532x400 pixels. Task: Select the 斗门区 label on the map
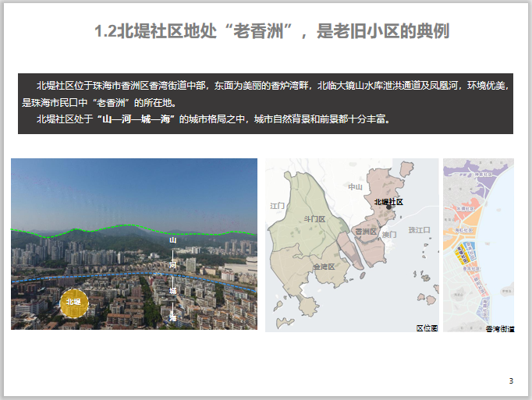click(314, 219)
